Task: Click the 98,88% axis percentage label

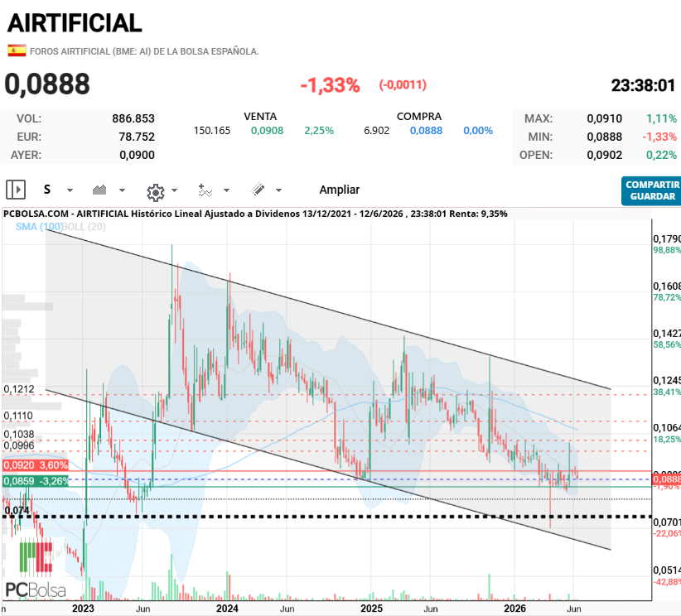Action: pyautogui.click(x=667, y=250)
